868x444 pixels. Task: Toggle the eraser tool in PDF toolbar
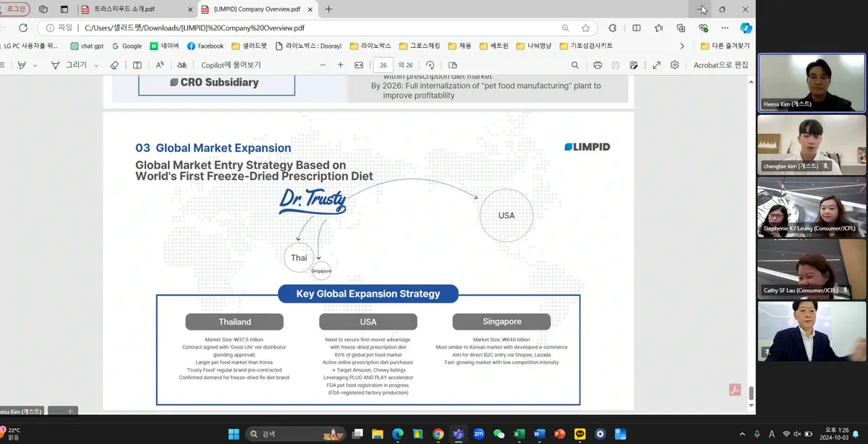pyautogui.click(x=114, y=65)
